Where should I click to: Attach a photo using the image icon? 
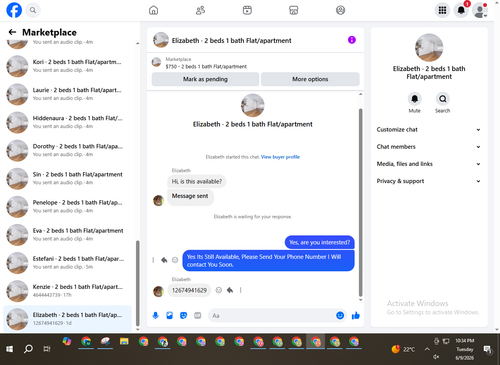click(169, 315)
